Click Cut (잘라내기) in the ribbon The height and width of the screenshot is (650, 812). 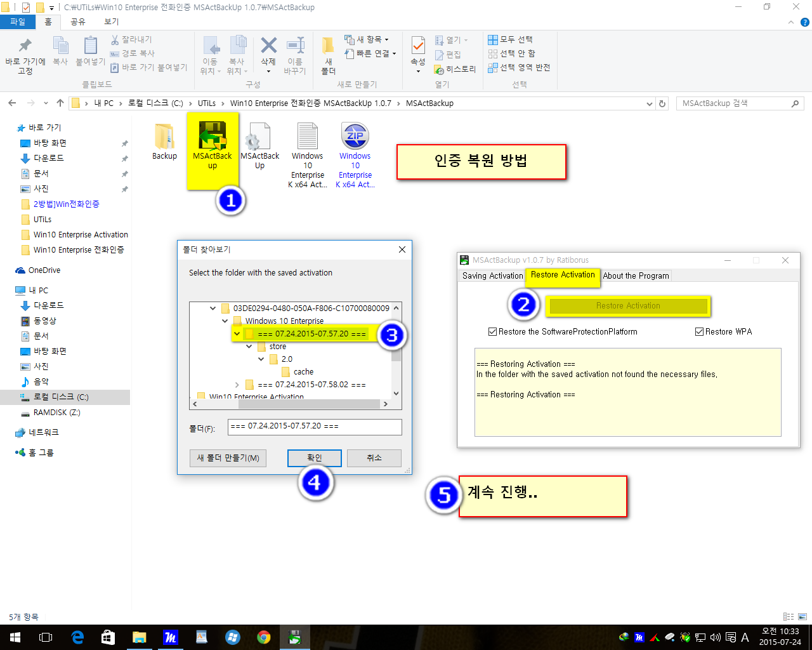(131, 39)
